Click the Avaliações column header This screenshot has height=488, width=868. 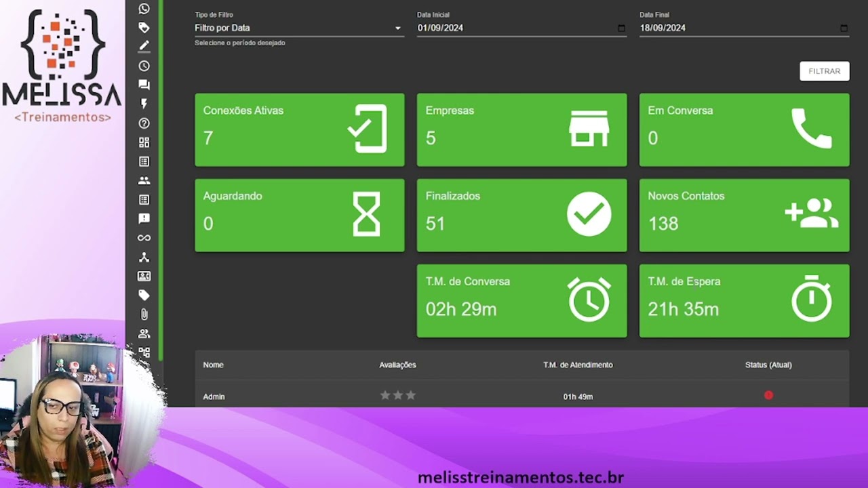click(x=397, y=365)
